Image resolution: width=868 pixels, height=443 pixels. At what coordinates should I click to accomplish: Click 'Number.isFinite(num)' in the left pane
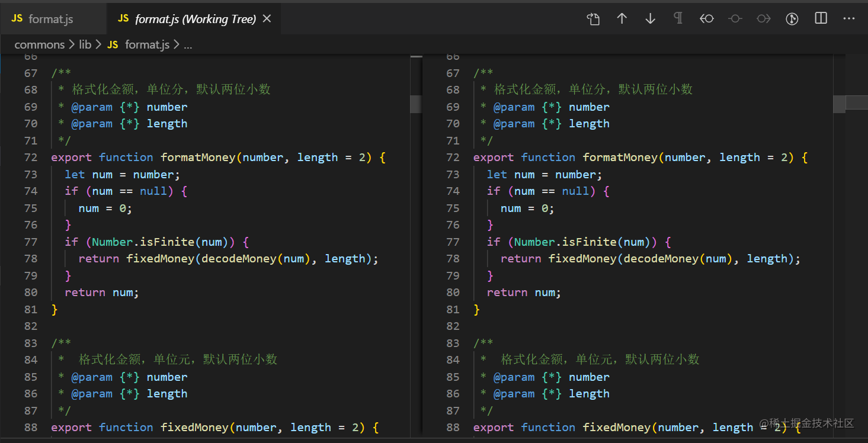coord(160,242)
